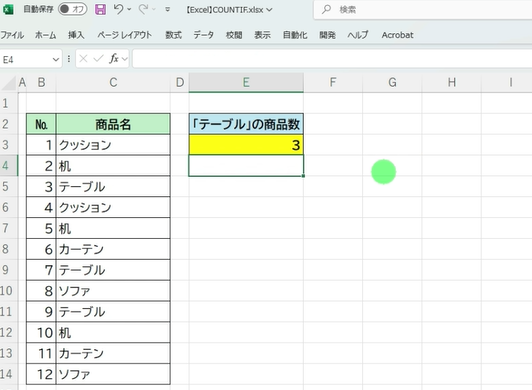Open the 開発 tab
Image resolution: width=532 pixels, height=390 pixels.
click(x=327, y=35)
